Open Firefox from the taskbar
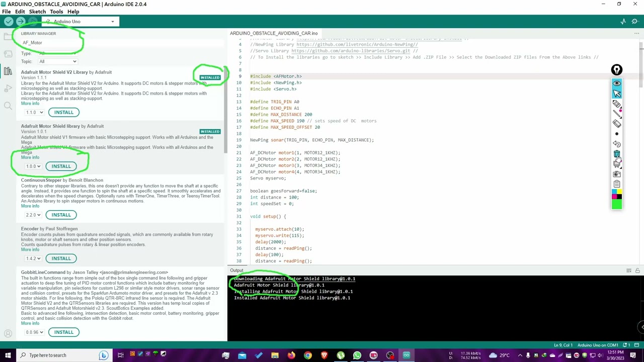 pos(291,355)
